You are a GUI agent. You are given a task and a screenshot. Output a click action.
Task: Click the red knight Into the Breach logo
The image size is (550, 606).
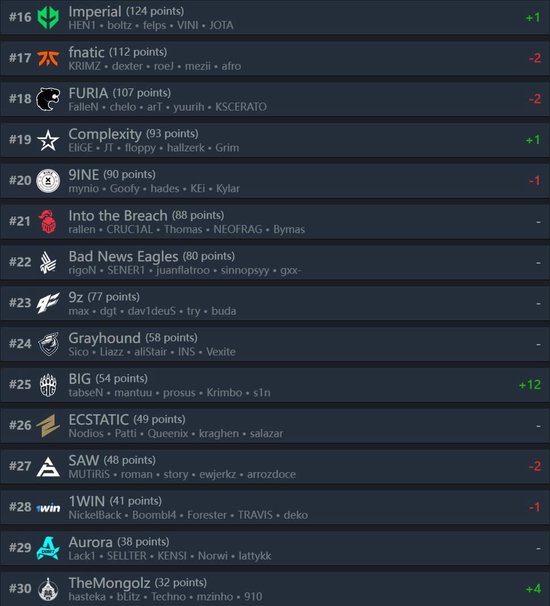click(48, 221)
